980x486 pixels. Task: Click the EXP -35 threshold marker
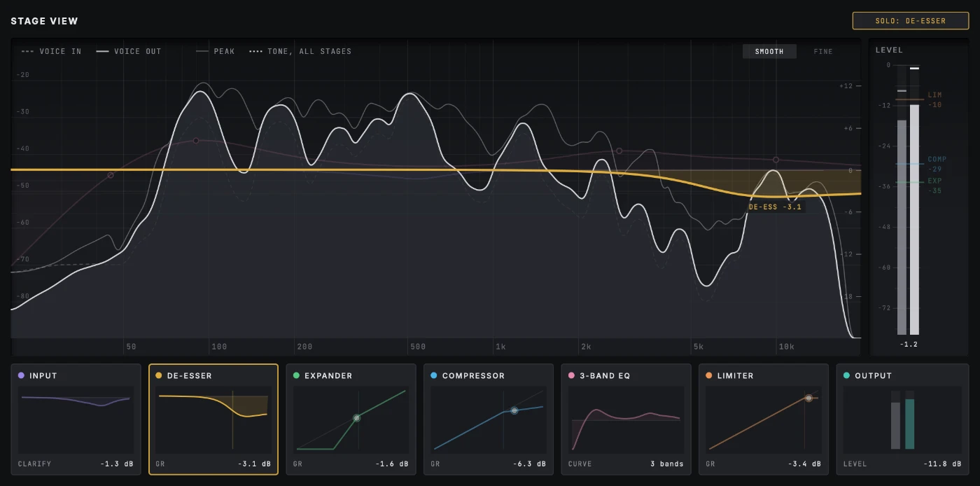tap(935, 186)
